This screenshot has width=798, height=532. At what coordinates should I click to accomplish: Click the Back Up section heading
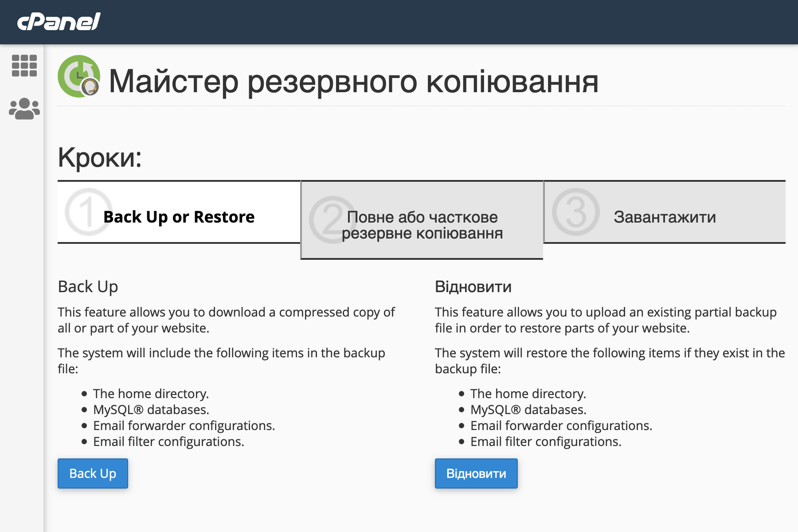click(x=88, y=287)
